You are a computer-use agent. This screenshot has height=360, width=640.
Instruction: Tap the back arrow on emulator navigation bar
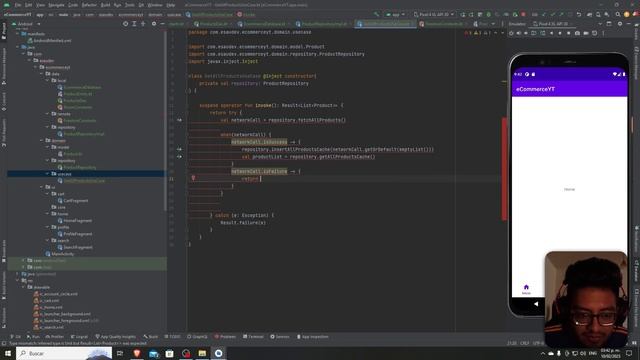536,304
